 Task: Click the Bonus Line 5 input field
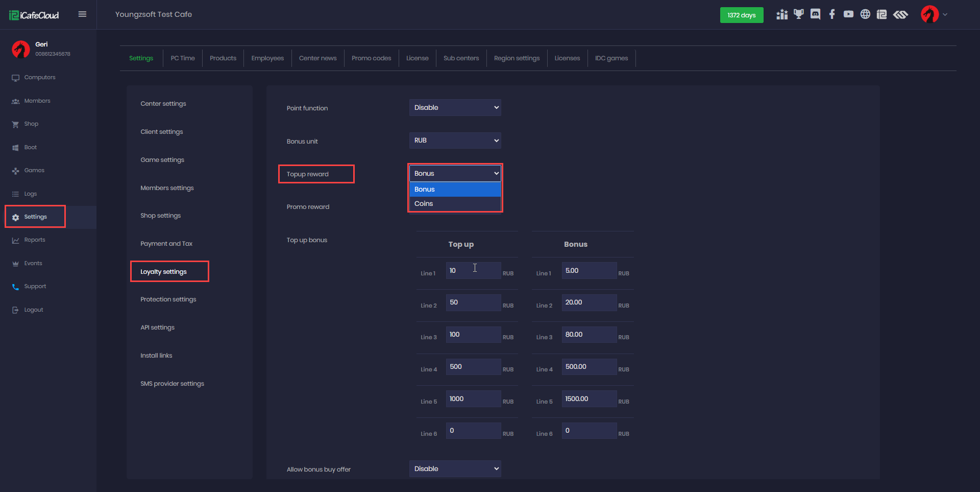(589, 399)
